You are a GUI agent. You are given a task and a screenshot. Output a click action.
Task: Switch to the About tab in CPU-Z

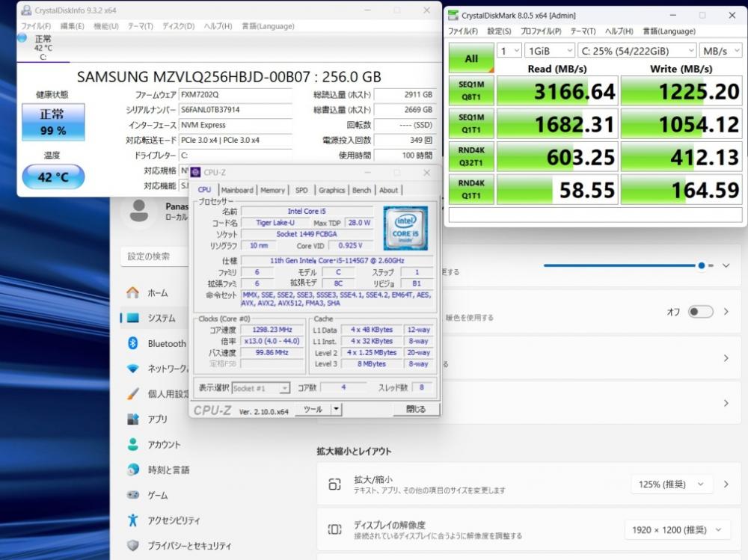point(388,190)
